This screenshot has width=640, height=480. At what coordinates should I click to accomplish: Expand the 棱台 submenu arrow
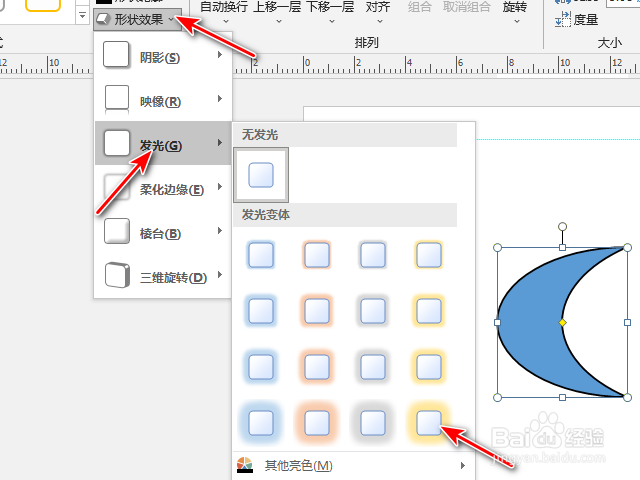(x=220, y=231)
